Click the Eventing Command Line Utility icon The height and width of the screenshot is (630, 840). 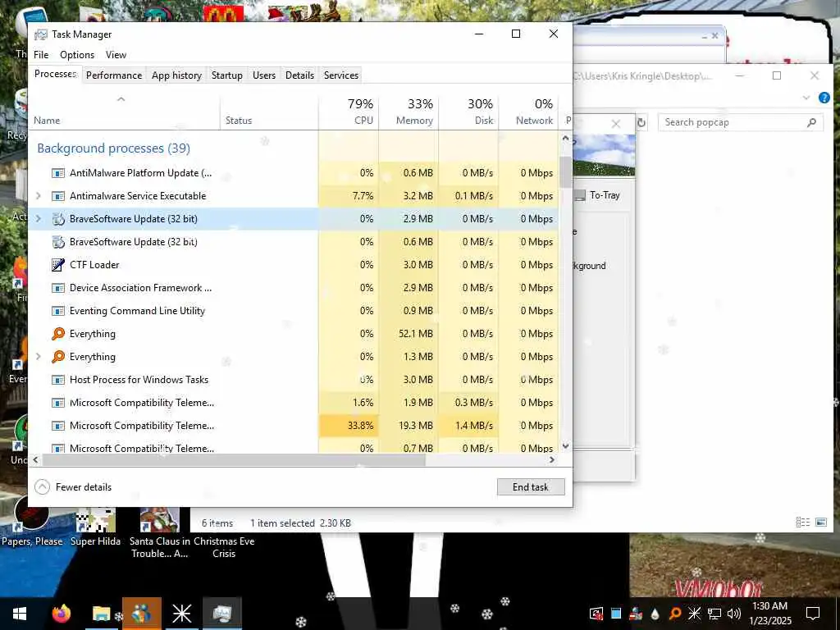(x=58, y=311)
